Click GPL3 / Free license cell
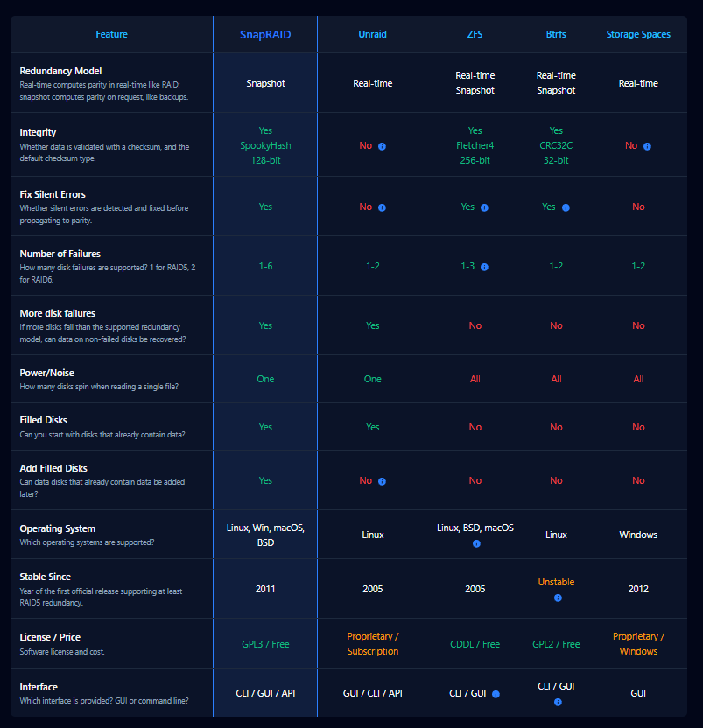The width and height of the screenshot is (703, 728). (265, 644)
